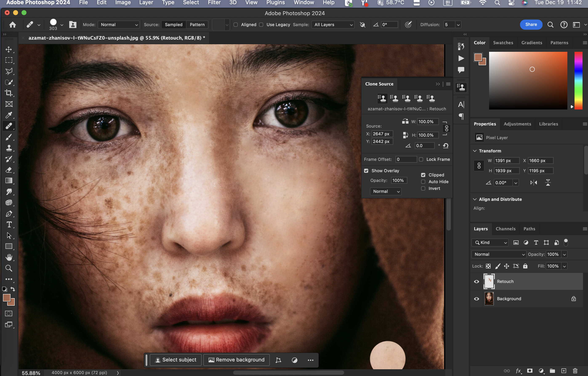Choose the Eyedropper tool

(9, 115)
